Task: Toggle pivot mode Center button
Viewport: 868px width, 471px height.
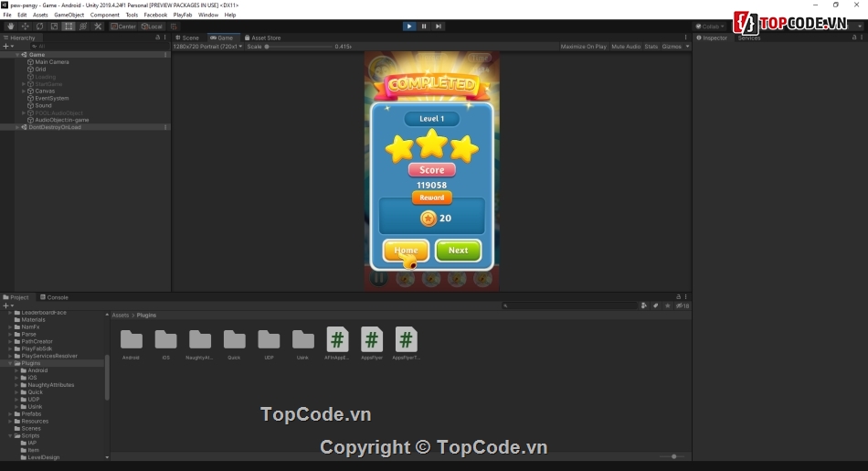Action: tap(123, 26)
